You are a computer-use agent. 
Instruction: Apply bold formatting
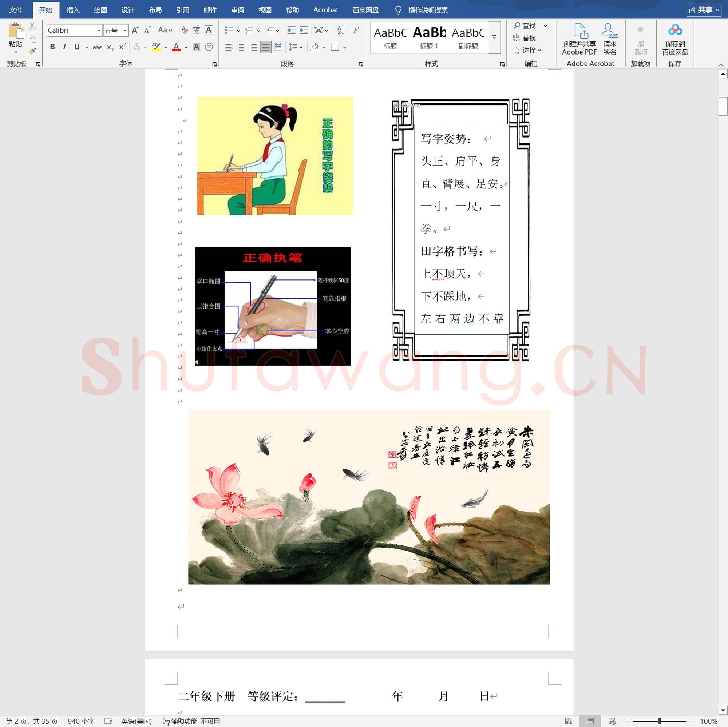52,47
